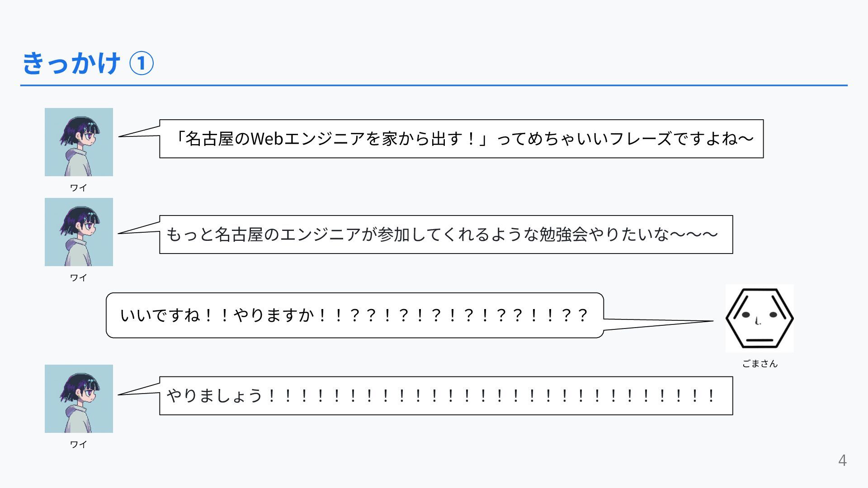
Task: Click the bubble saying やりましょう
Action: pos(446,395)
